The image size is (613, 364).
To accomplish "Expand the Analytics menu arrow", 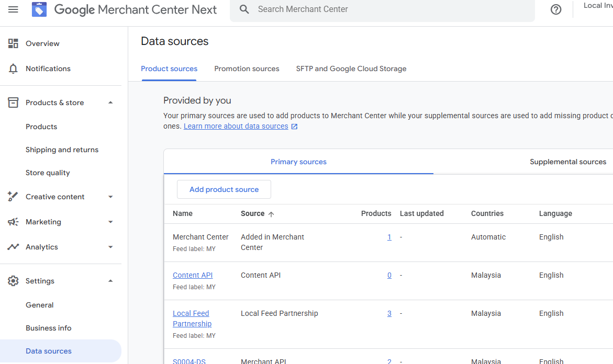I will click(110, 247).
